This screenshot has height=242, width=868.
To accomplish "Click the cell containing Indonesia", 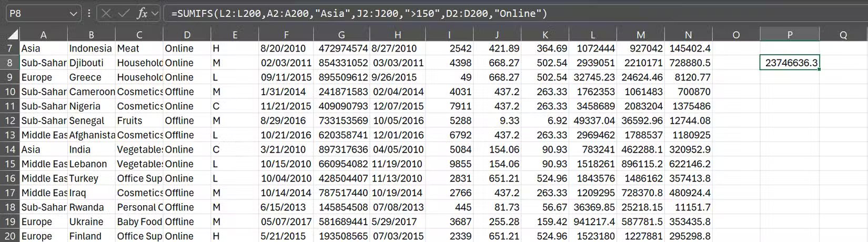I will click(92, 48).
